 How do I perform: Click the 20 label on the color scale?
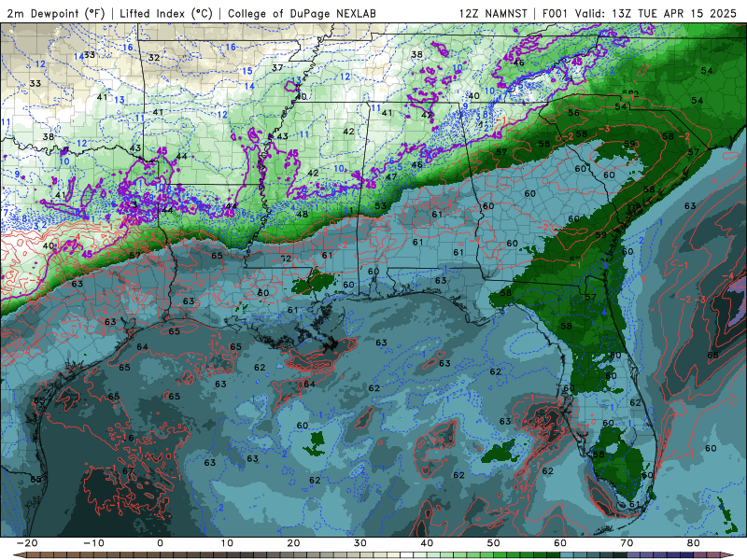[x=293, y=543]
